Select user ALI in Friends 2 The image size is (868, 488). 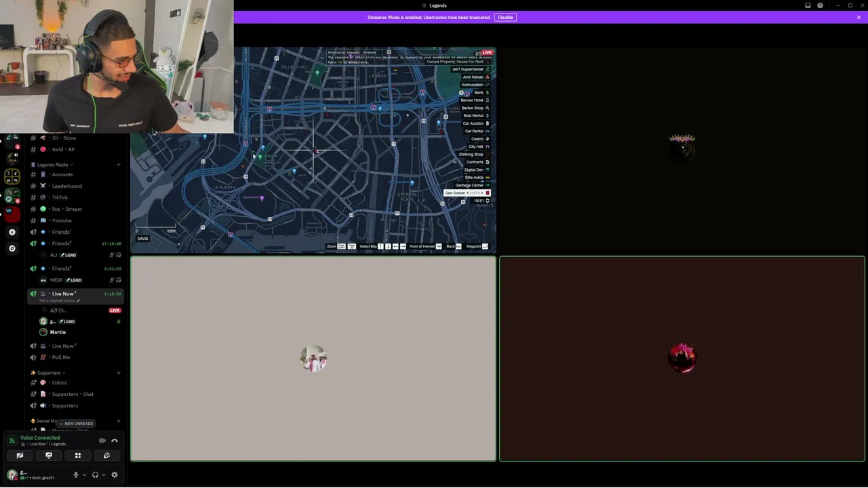(81, 255)
